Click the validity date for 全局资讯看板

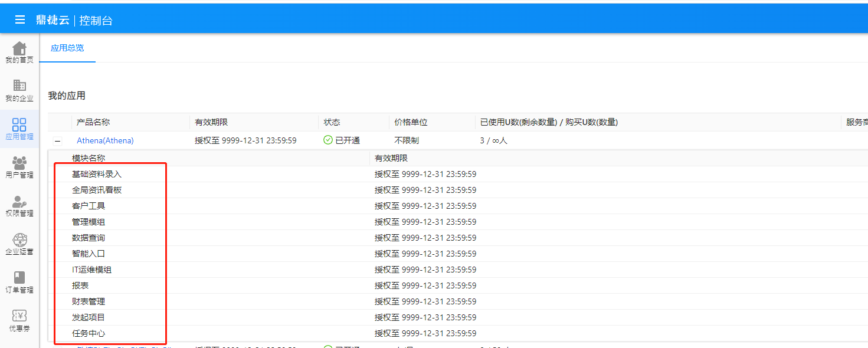pos(425,190)
